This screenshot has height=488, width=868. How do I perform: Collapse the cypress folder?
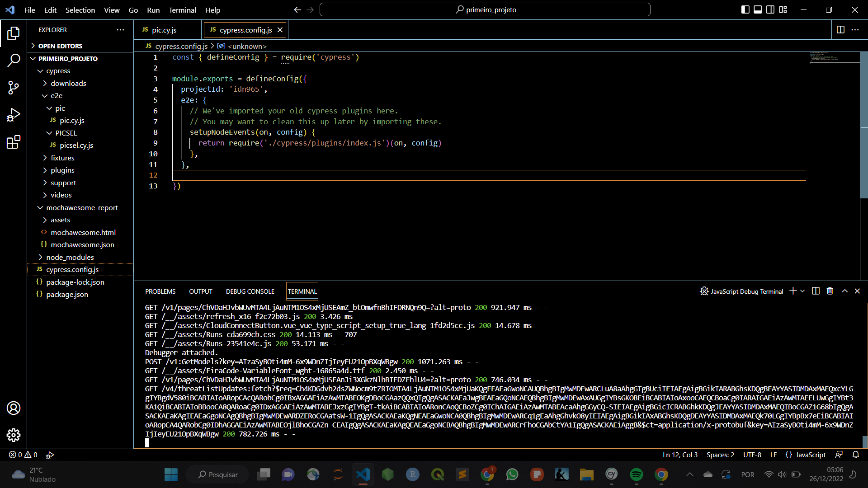(x=58, y=71)
